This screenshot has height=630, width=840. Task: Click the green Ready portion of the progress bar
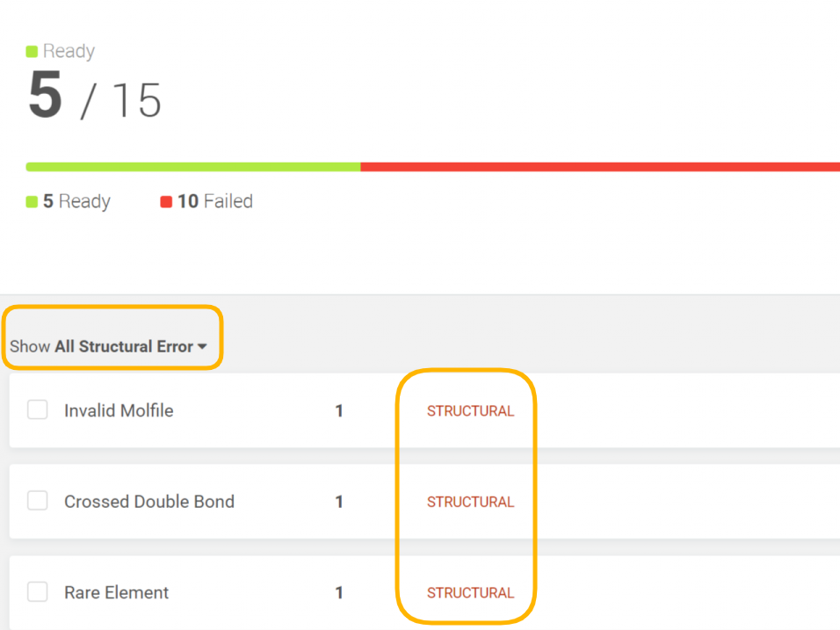[x=193, y=166]
